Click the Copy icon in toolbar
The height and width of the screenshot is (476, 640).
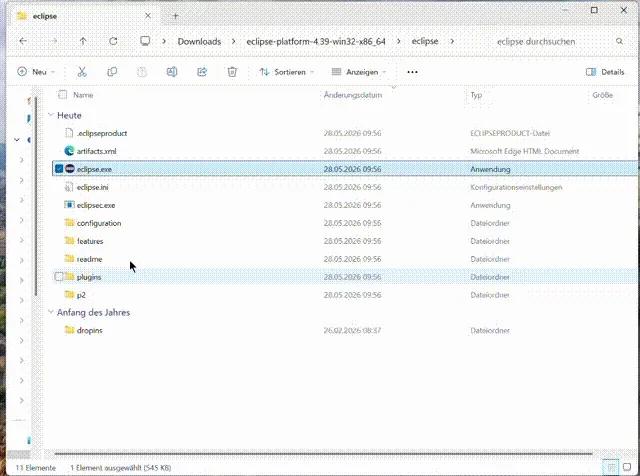click(112, 72)
